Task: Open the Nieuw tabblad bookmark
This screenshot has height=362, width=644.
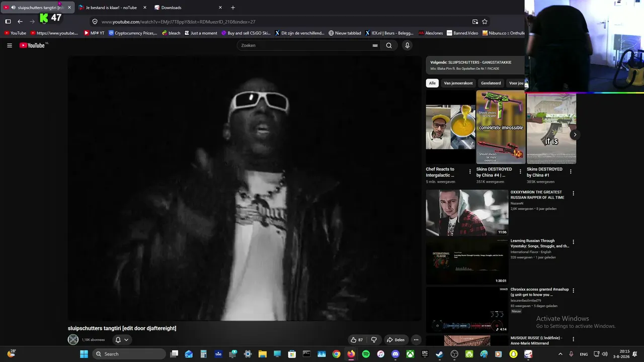Action: tap(345, 33)
